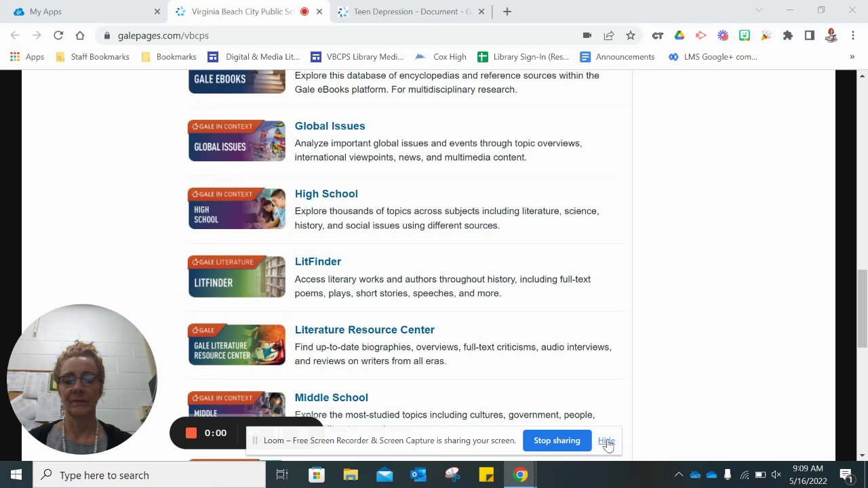This screenshot has height=488, width=868.
Task: Click the Windows taskbar search box
Action: click(149, 475)
